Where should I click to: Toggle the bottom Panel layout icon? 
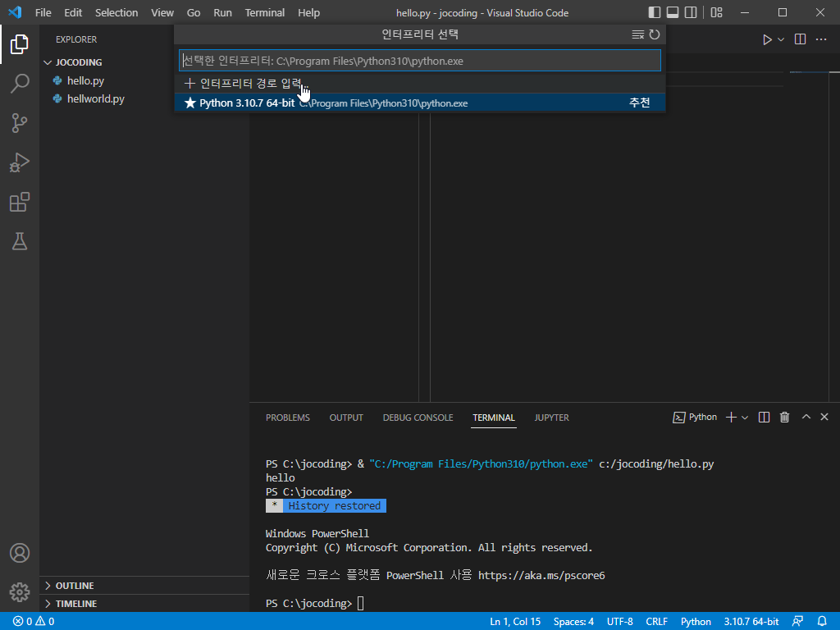pyautogui.click(x=673, y=12)
